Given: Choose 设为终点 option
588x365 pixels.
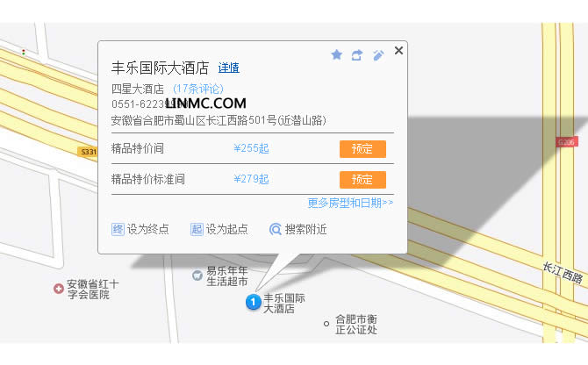Looking at the screenshot, I should pyautogui.click(x=148, y=229).
